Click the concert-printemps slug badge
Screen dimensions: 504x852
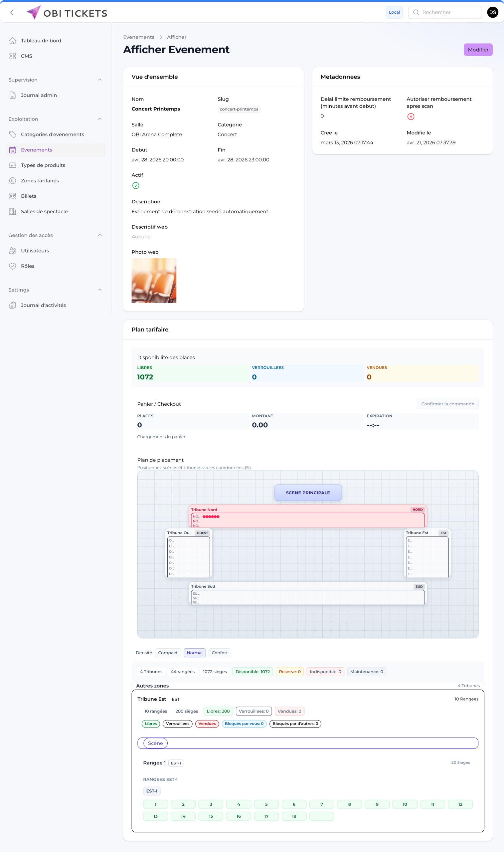[239, 109]
